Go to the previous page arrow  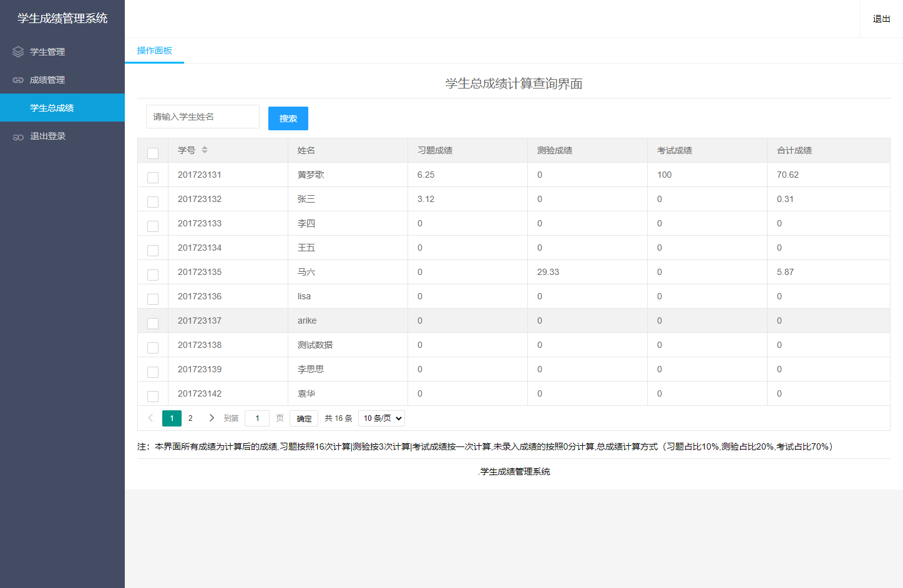150,418
